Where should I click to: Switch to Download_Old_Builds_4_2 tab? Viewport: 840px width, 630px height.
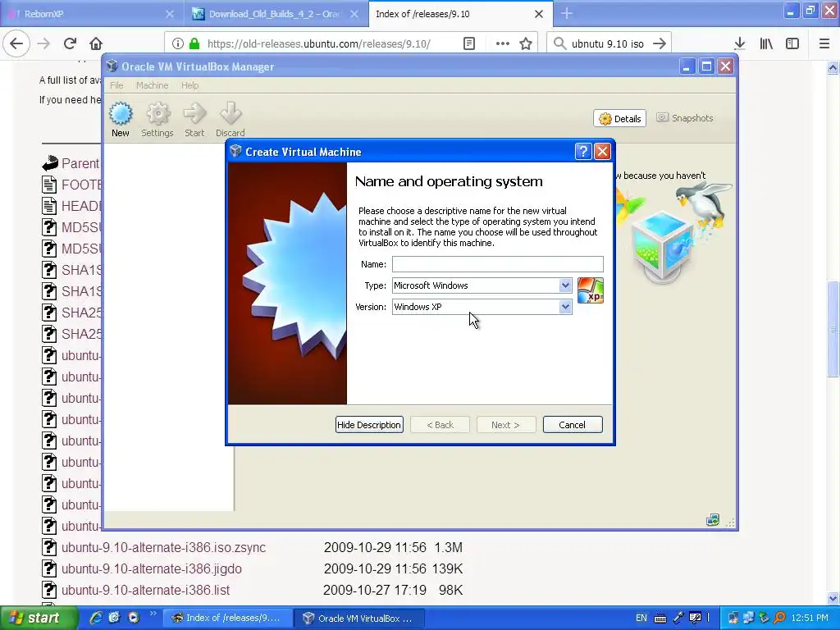pyautogui.click(x=276, y=14)
